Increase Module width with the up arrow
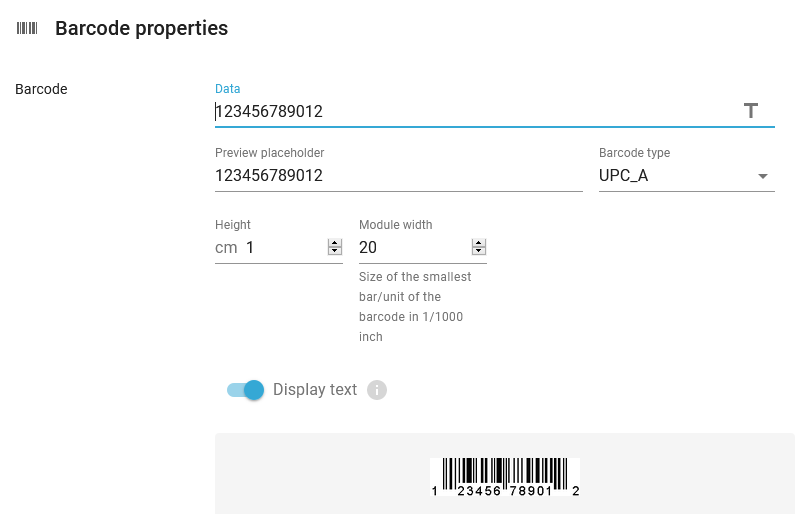806x514 pixels. pyautogui.click(x=479, y=243)
